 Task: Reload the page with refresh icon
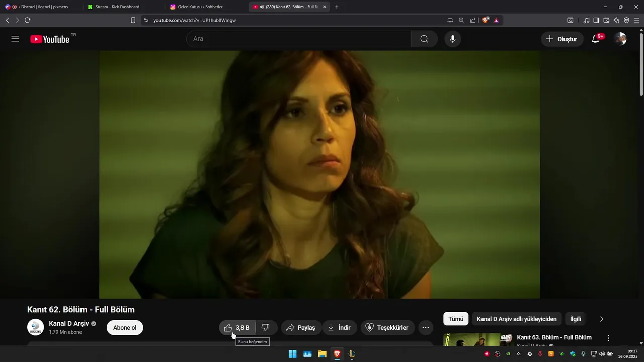click(27, 20)
